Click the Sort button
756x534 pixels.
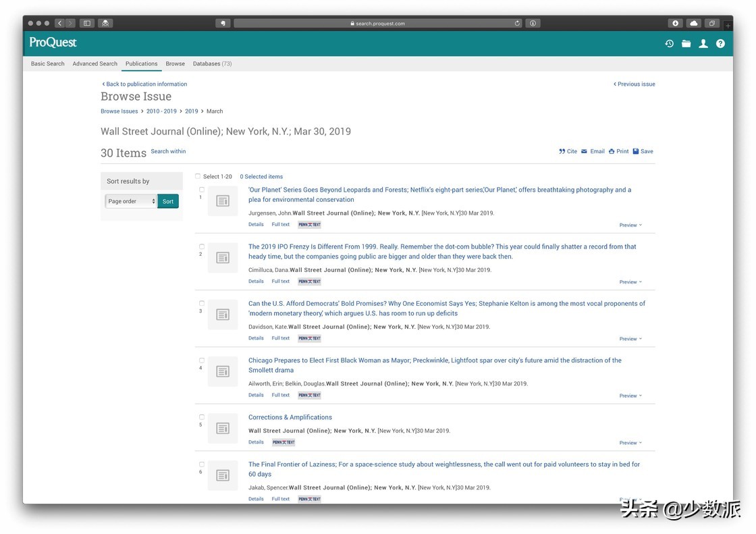coord(168,201)
